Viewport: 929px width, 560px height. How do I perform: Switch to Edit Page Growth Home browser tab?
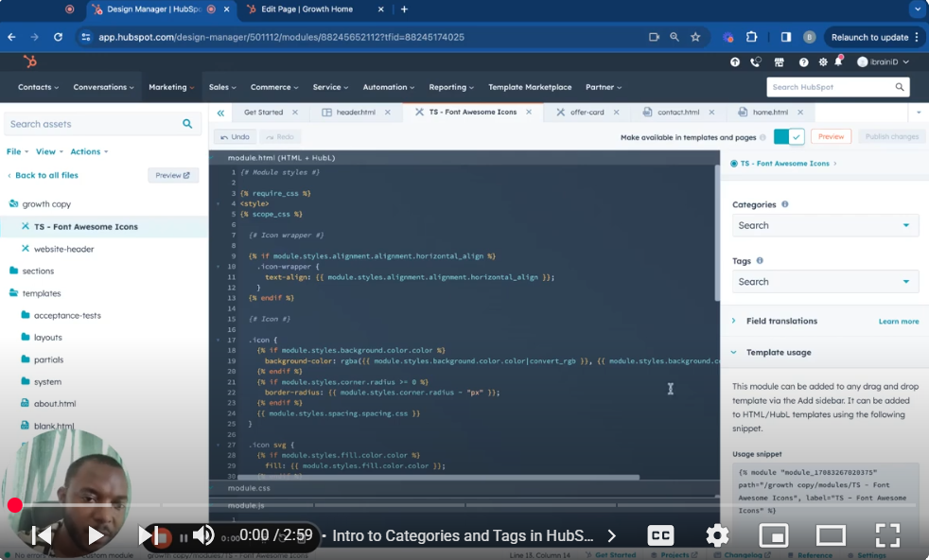point(307,9)
